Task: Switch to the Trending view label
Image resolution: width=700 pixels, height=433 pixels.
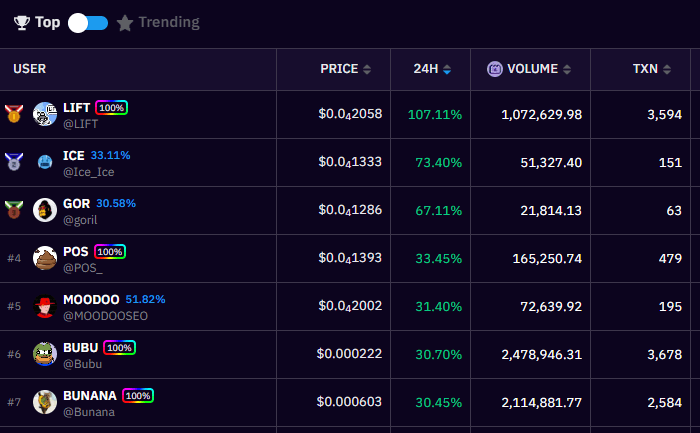Action: (x=168, y=22)
